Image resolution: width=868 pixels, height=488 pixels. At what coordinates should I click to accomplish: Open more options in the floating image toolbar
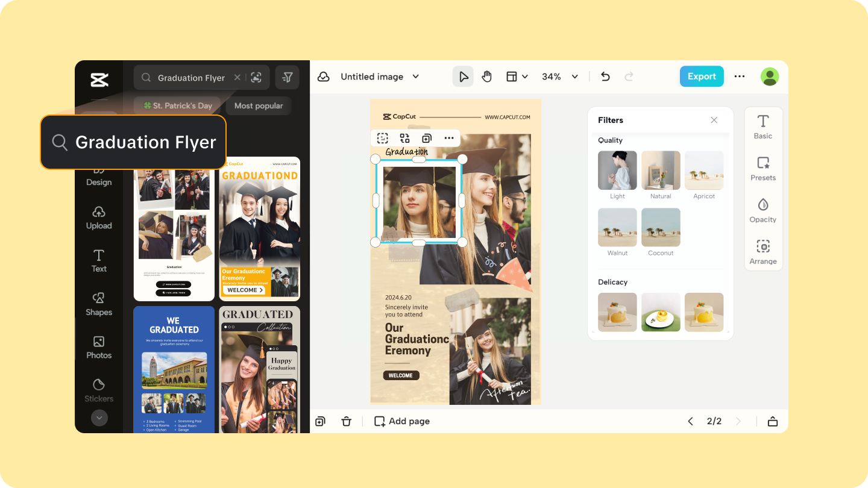pyautogui.click(x=449, y=138)
